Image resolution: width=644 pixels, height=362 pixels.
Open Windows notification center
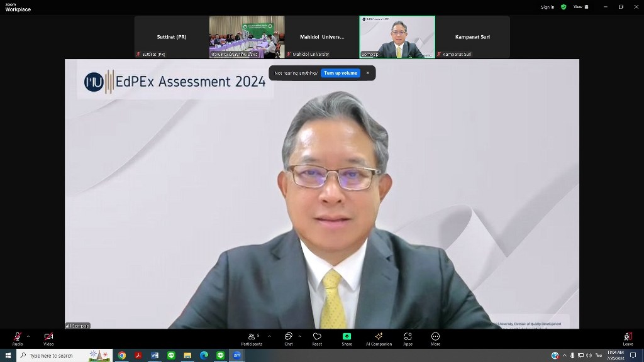pyautogui.click(x=633, y=356)
